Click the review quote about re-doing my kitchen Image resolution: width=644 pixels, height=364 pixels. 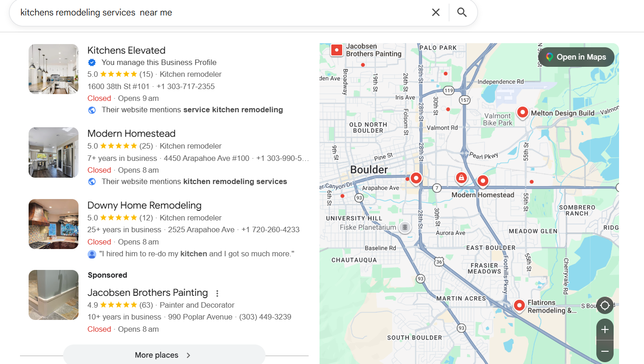(x=197, y=254)
